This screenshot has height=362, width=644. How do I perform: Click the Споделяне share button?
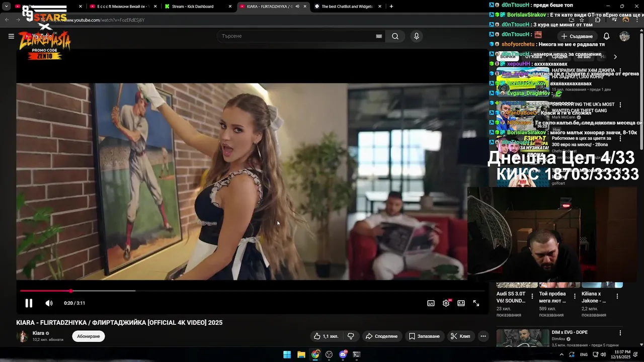tap(381, 336)
